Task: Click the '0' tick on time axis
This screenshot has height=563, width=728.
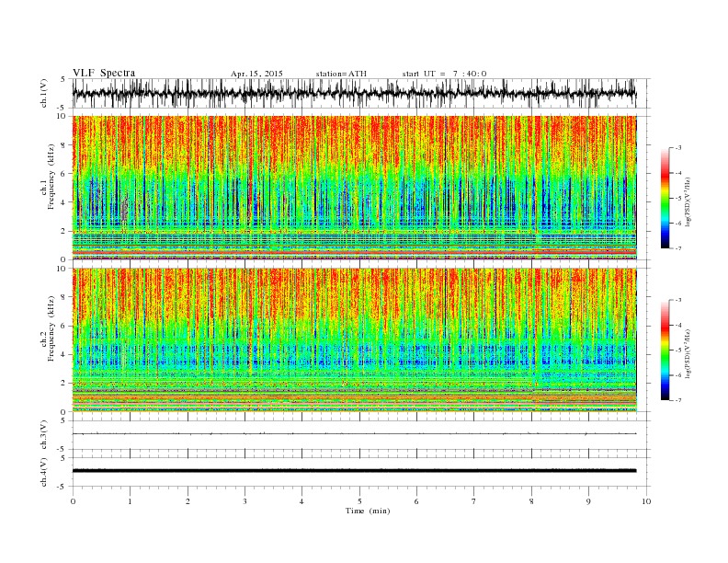Action: (73, 501)
